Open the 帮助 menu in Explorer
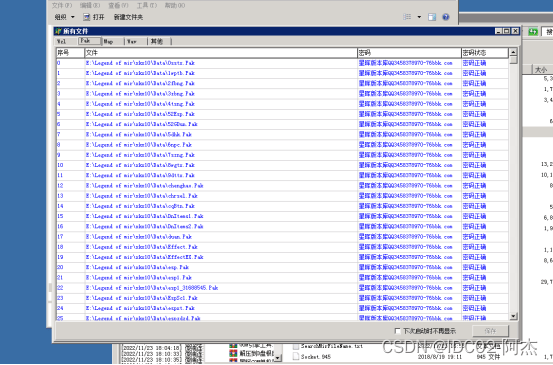 [x=175, y=5]
